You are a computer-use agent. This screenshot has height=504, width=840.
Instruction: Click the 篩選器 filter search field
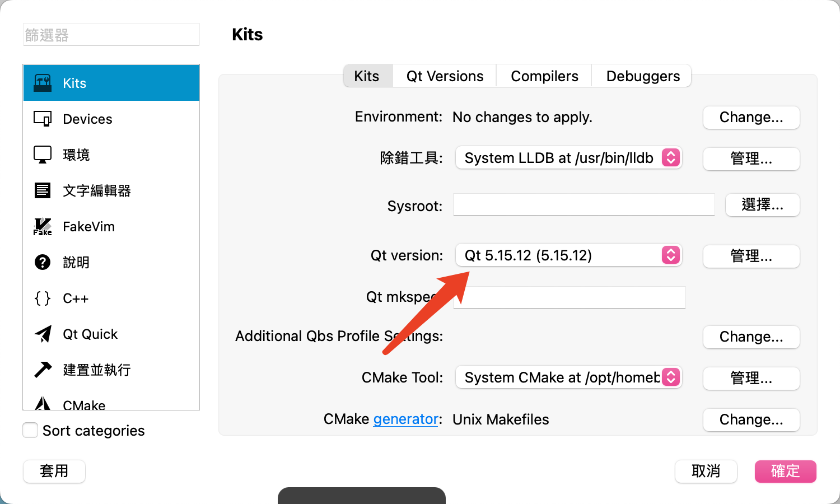[111, 35]
